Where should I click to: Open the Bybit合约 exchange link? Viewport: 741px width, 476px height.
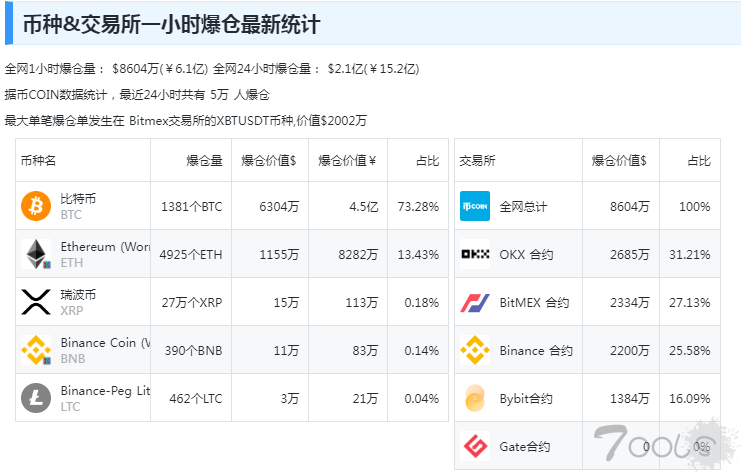[x=526, y=399]
